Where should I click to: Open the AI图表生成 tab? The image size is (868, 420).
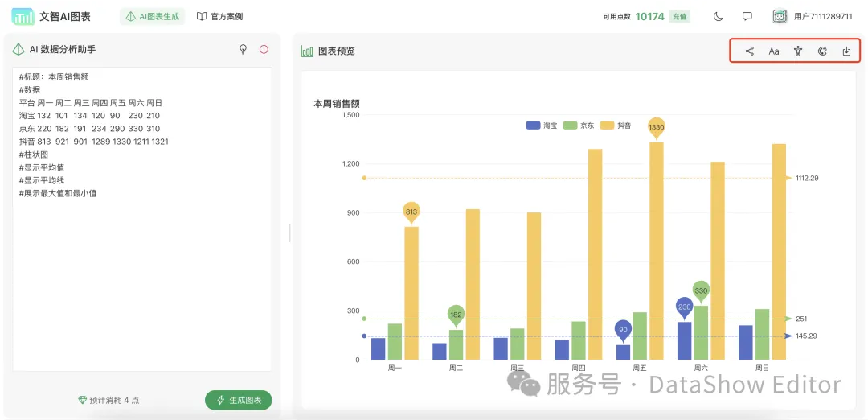click(x=152, y=17)
